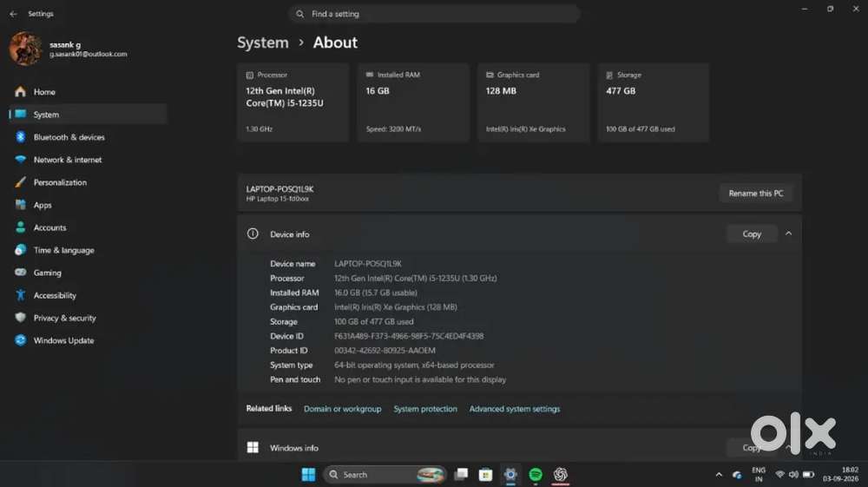
Task: Click the Rename this PC button
Action: tap(756, 193)
